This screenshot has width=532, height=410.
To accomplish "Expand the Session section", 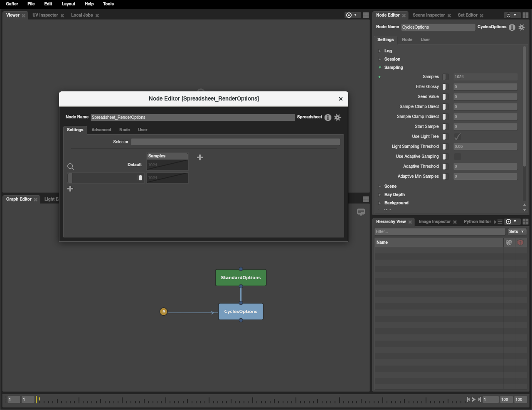I will pos(379,59).
